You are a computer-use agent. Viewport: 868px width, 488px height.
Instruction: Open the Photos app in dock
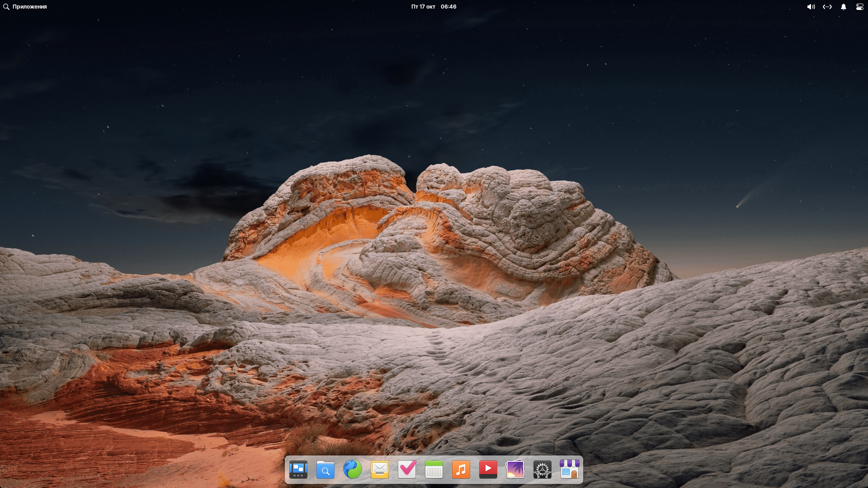515,469
